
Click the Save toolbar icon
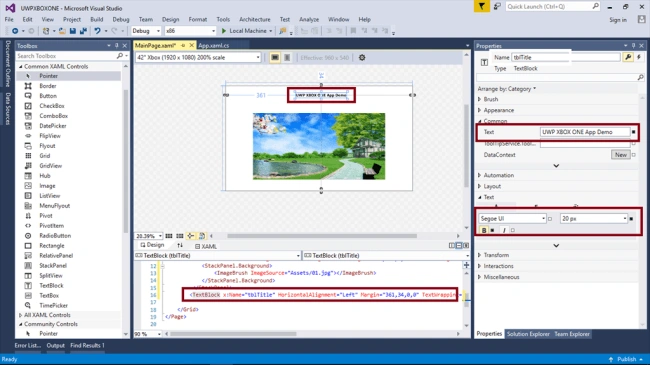pos(73,31)
